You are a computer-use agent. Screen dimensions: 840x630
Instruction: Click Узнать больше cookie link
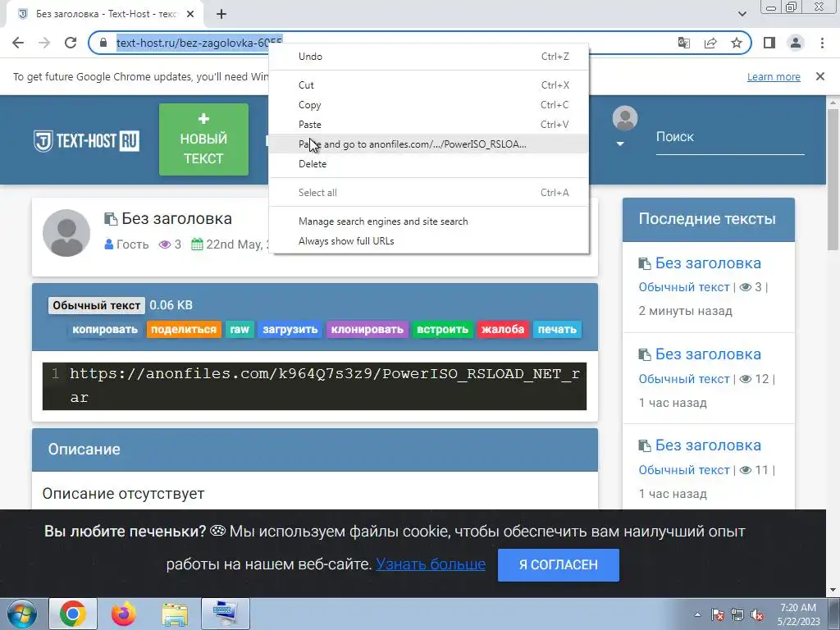pyautogui.click(x=431, y=564)
